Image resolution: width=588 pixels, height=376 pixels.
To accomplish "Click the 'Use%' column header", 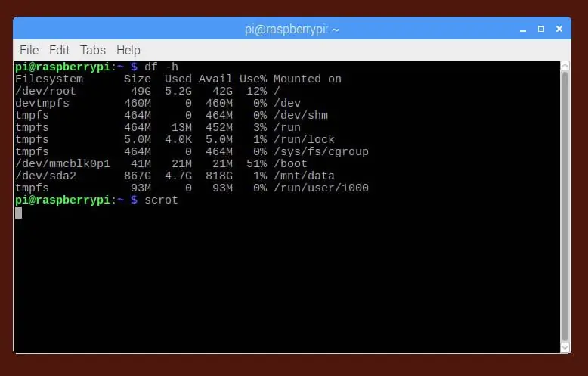I will pyautogui.click(x=253, y=79).
